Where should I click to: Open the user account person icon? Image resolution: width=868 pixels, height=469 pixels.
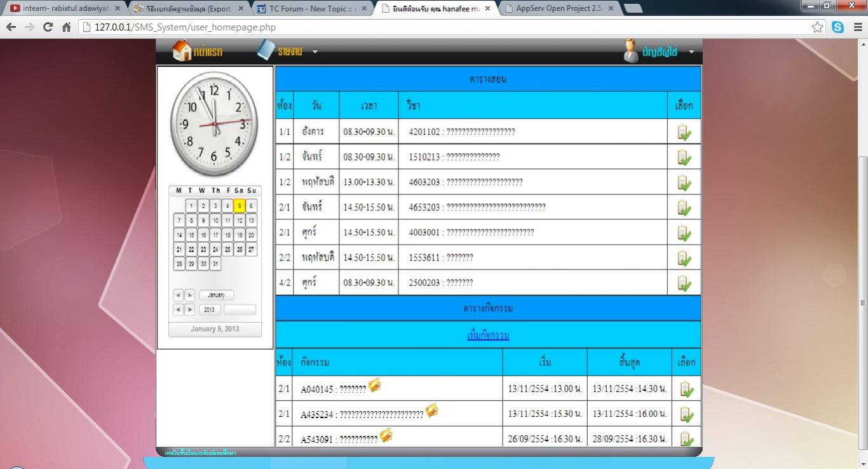pyautogui.click(x=630, y=51)
